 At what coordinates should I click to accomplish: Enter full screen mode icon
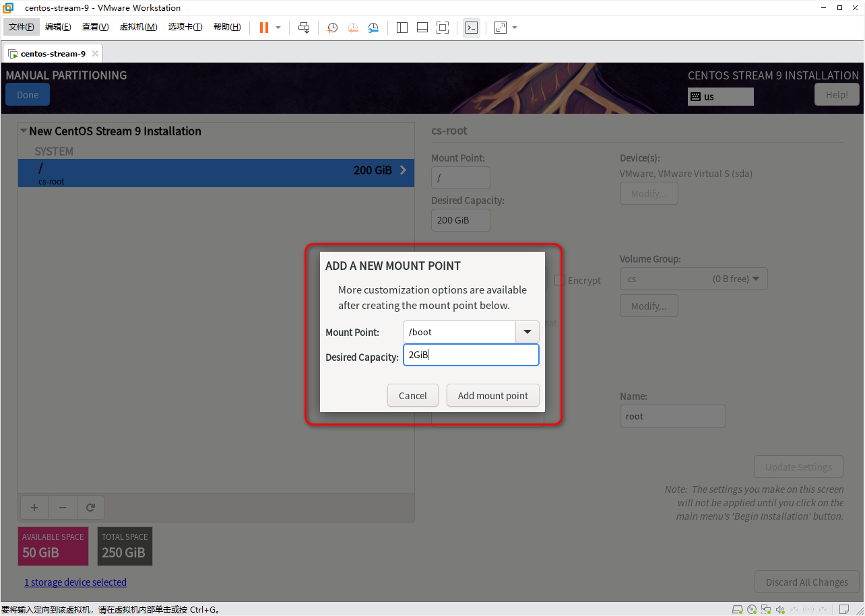[443, 28]
